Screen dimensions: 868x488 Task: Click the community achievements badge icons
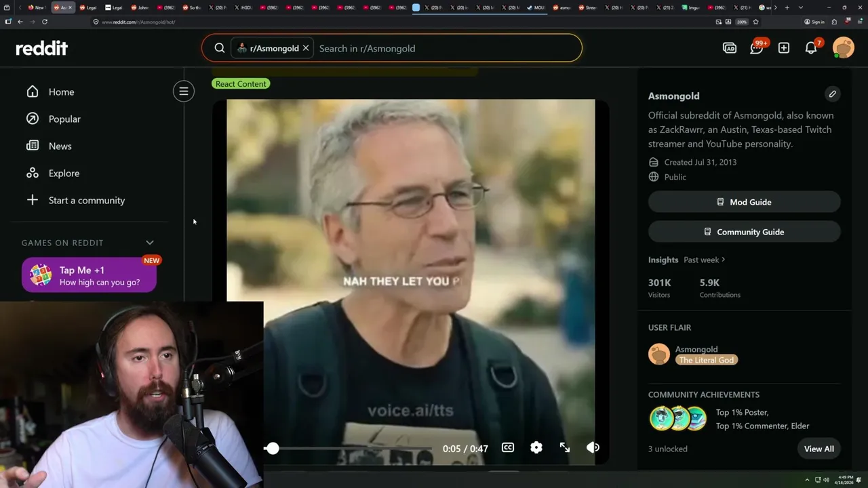[x=678, y=419]
